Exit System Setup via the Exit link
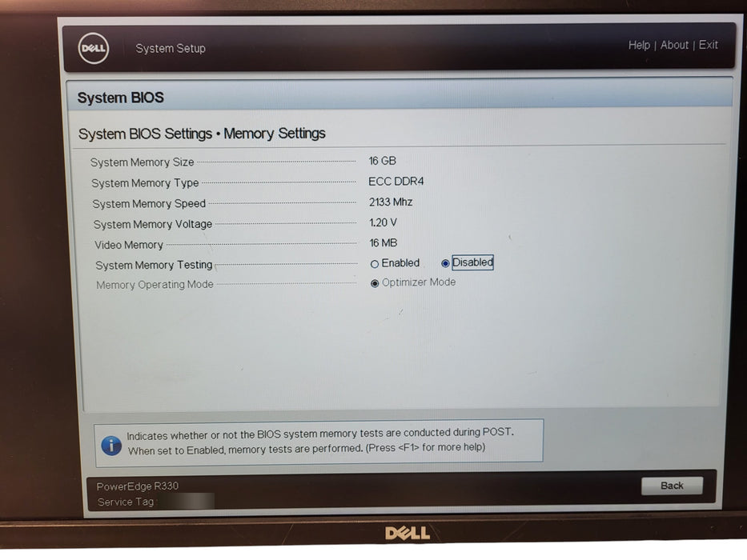The height and width of the screenshot is (560, 747). click(x=709, y=45)
